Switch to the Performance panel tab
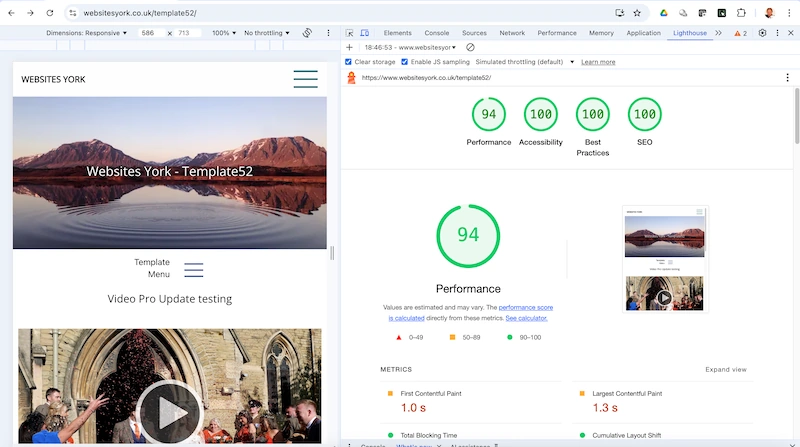This screenshot has width=800, height=447. coord(557,33)
